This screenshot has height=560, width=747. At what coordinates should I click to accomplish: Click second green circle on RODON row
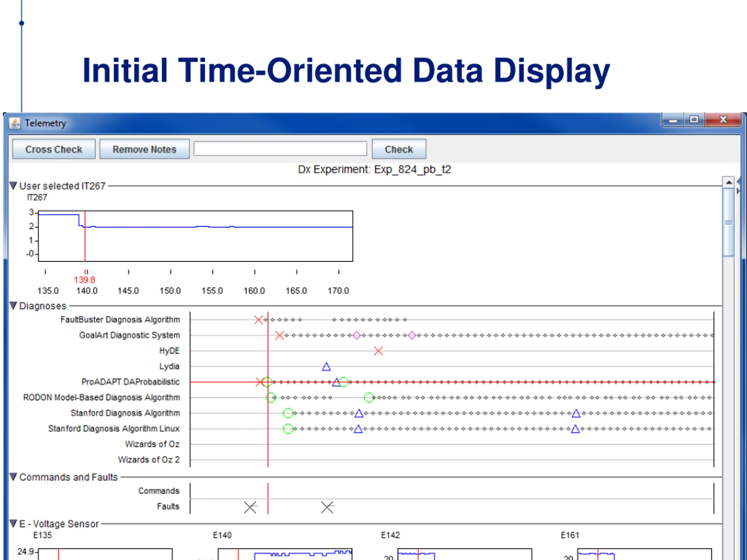(x=369, y=398)
